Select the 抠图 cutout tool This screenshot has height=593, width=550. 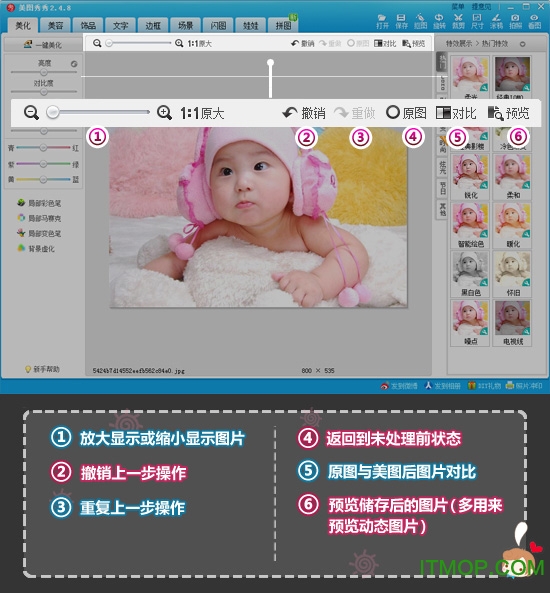[x=420, y=21]
